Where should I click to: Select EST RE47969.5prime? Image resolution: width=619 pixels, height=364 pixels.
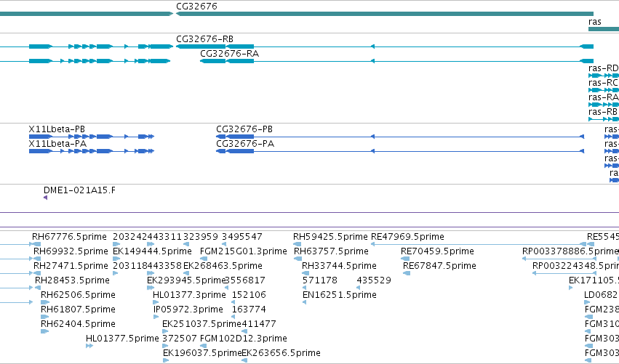(x=408, y=237)
